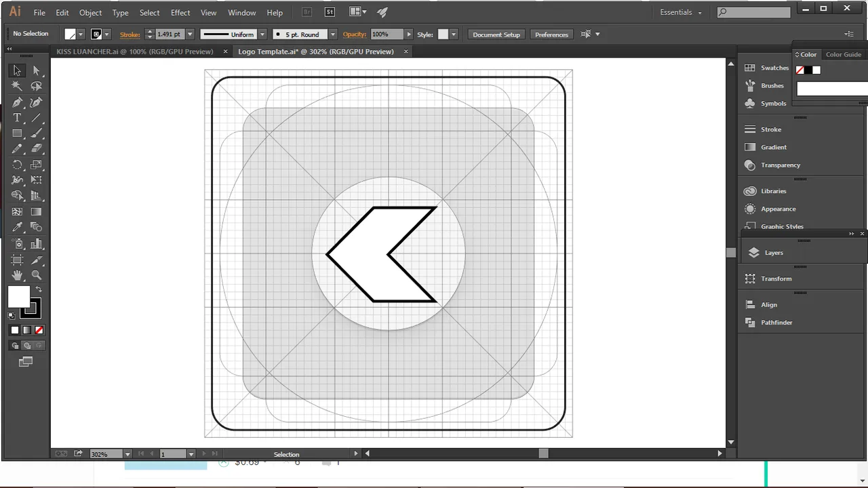
Task: Reset to default fill and stroke
Action: (x=12, y=315)
